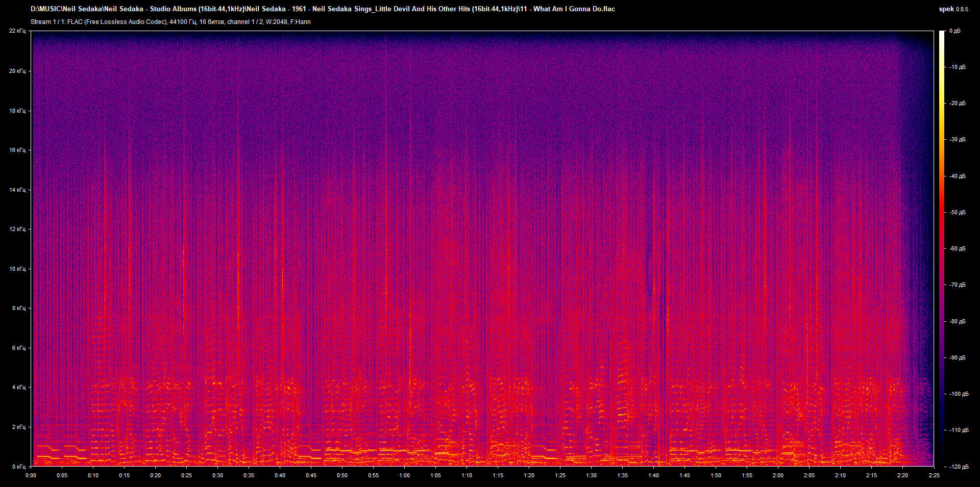The image size is (980, 487).
Task: Click the -50 дБ level scale label
Action: click(958, 212)
